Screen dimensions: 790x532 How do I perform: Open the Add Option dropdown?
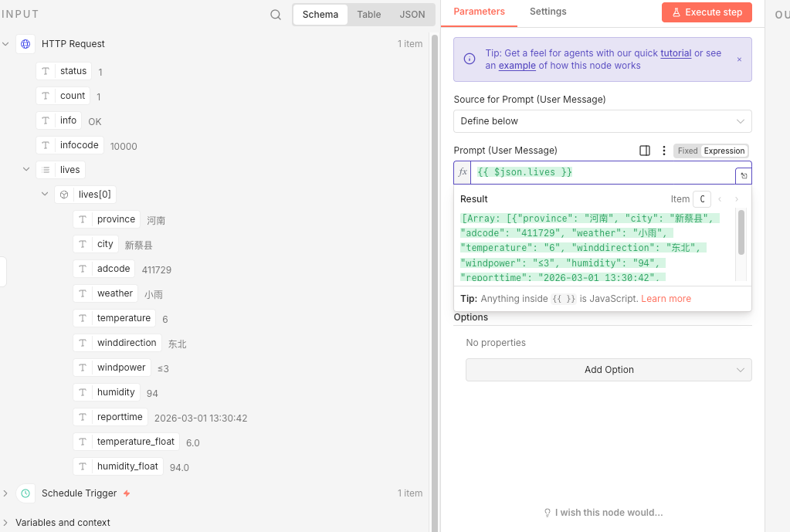pyautogui.click(x=609, y=370)
